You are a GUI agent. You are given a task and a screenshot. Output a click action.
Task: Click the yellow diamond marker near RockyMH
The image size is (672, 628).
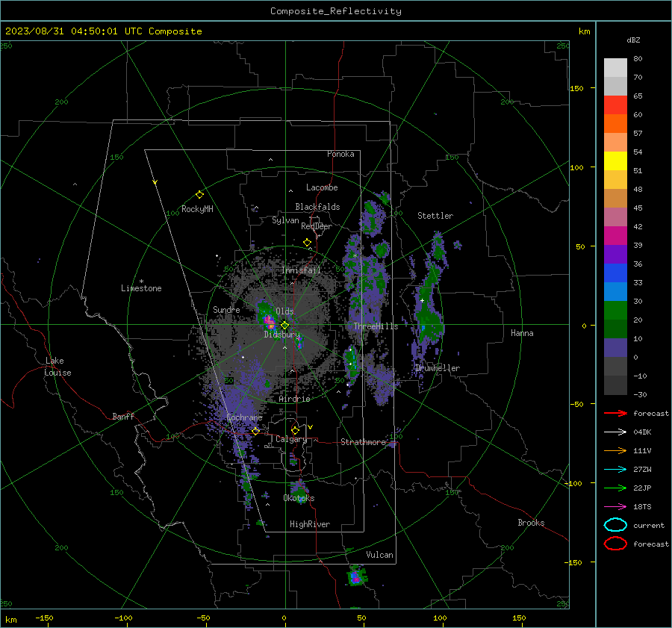click(199, 195)
